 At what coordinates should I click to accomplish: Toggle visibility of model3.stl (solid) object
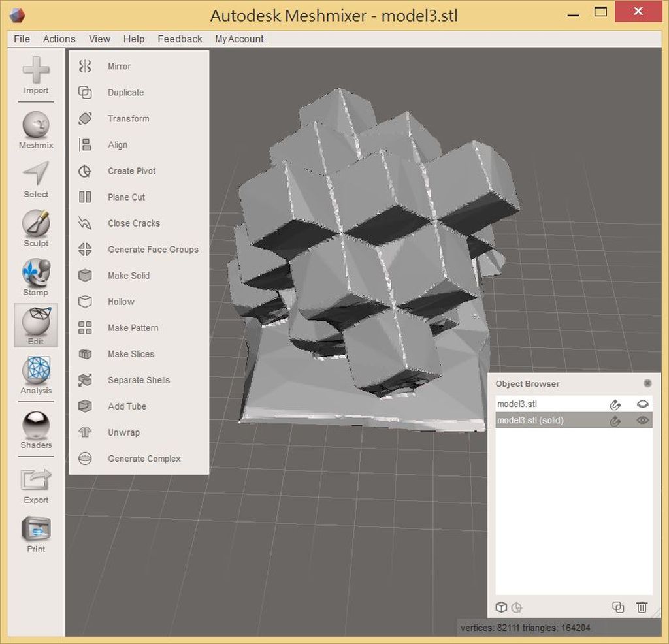tap(643, 421)
